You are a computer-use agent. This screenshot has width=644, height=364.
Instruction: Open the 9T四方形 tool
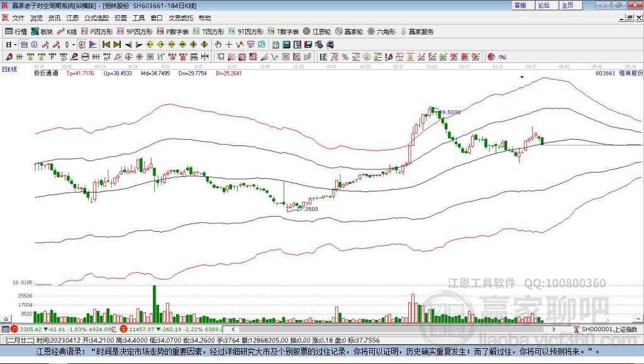click(246, 31)
